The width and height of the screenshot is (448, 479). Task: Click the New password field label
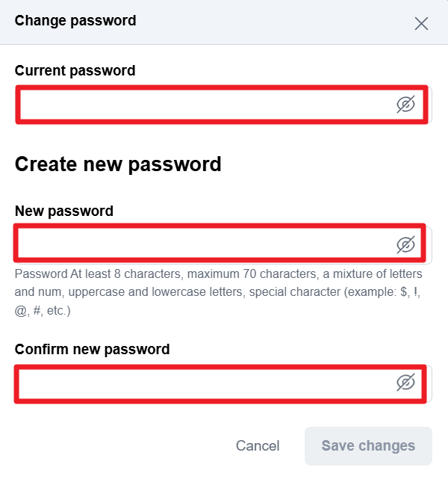64,211
